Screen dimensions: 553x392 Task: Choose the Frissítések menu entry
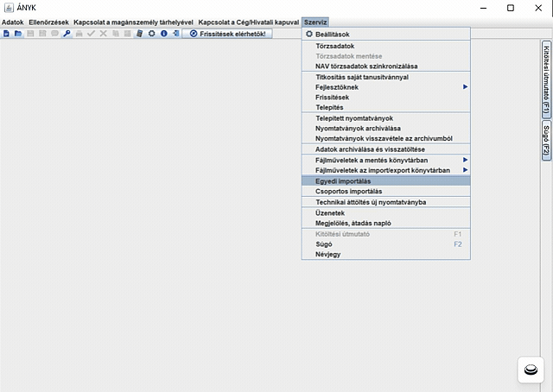coord(386,98)
